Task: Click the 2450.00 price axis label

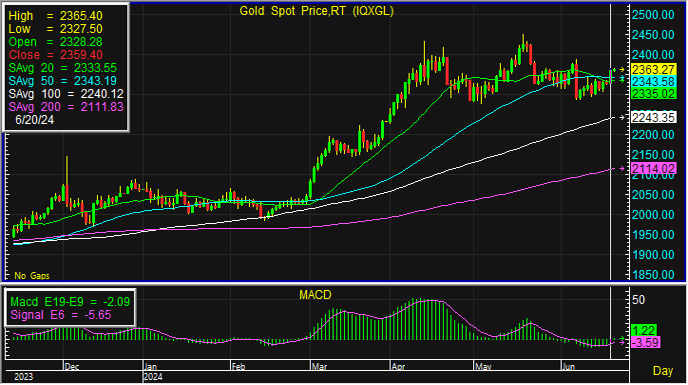Action: click(653, 35)
